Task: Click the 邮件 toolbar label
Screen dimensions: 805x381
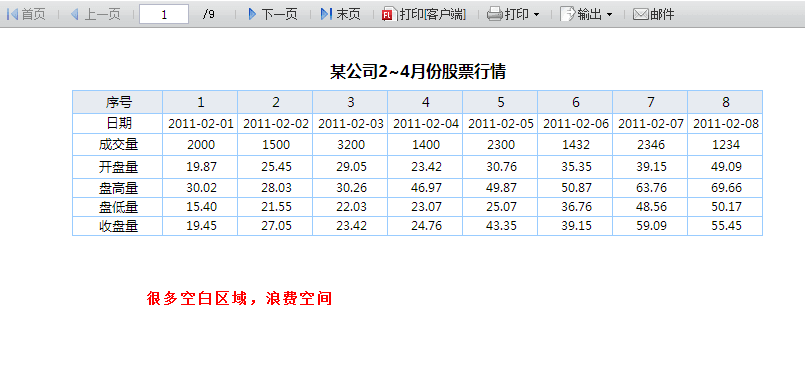Action: (x=662, y=14)
